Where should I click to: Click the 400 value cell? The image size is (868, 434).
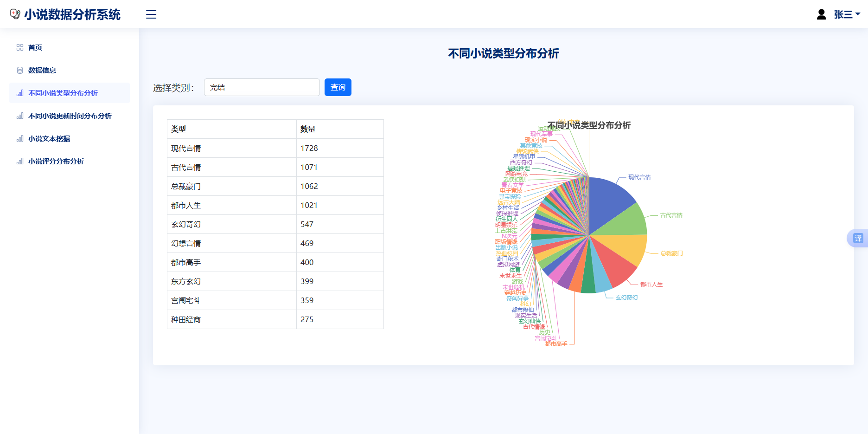(x=340, y=262)
